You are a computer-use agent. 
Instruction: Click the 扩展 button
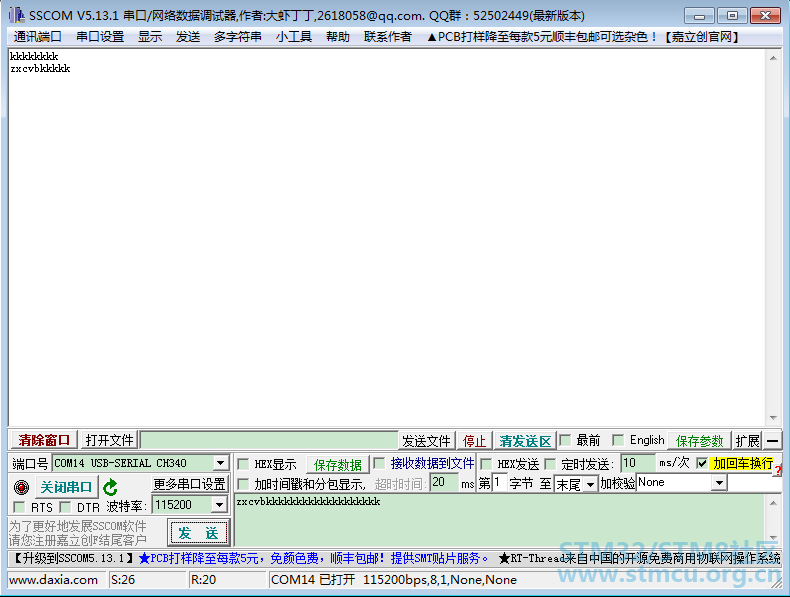tap(747, 441)
